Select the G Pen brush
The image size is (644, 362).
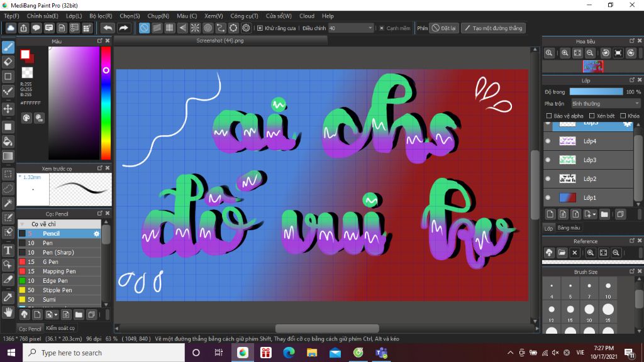(60, 262)
